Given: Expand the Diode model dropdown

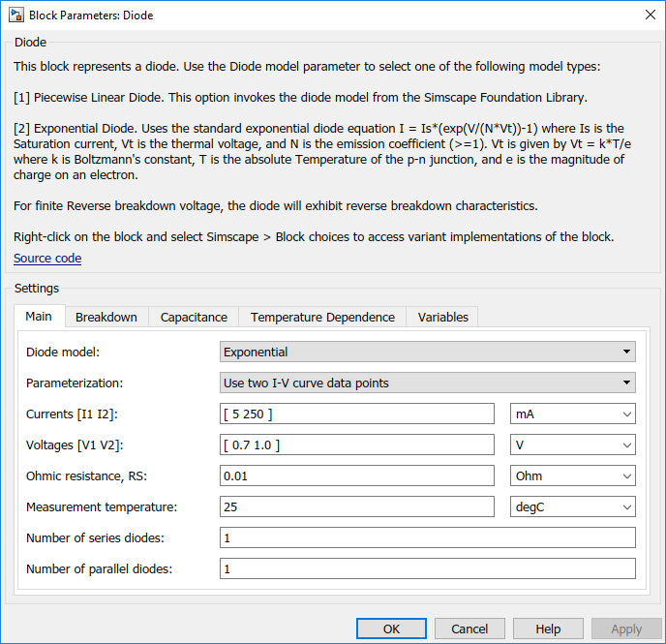Looking at the screenshot, I should [x=427, y=352].
